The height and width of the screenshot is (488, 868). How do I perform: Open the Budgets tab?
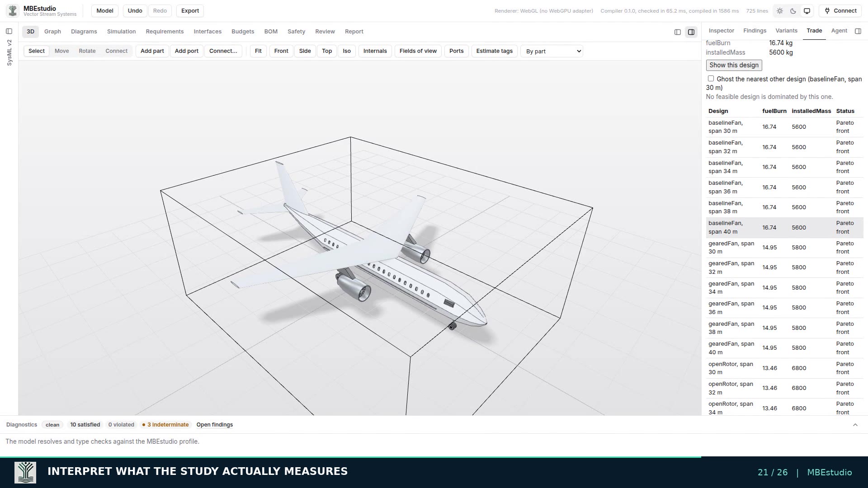tap(243, 32)
